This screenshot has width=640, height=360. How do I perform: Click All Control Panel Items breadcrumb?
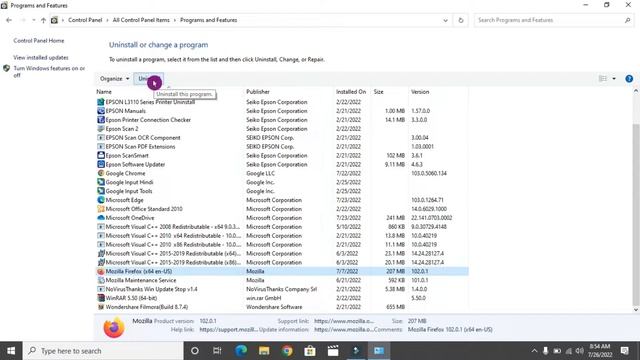[x=141, y=20]
